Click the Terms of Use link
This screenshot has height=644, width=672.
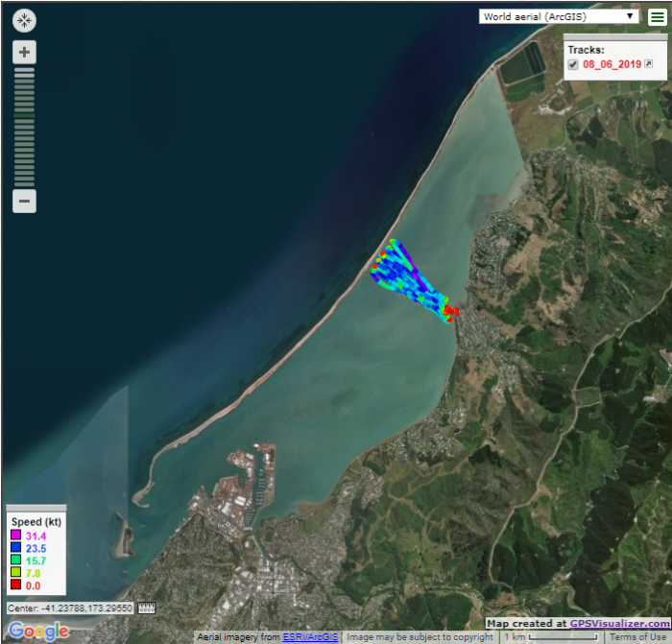(x=637, y=637)
